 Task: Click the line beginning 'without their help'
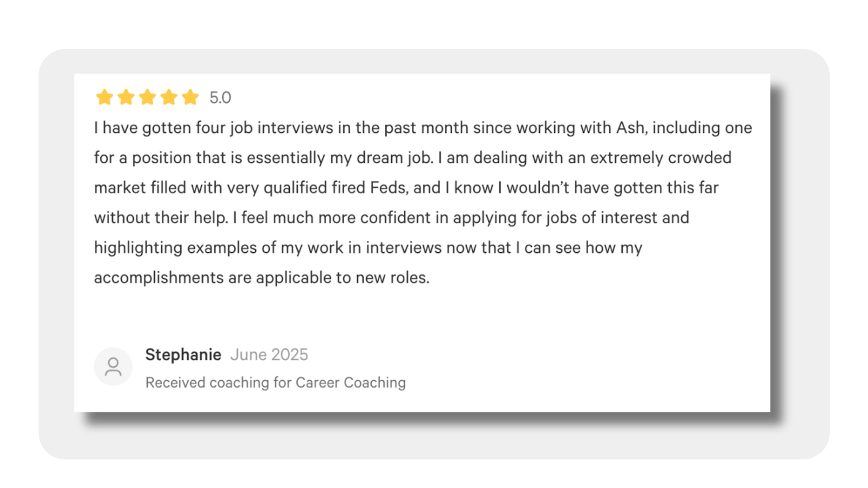click(392, 218)
